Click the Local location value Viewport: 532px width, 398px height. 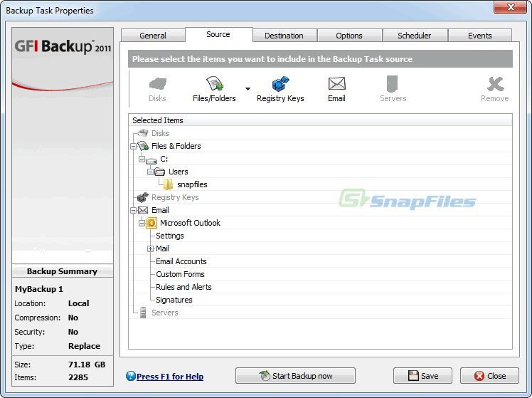tap(79, 303)
